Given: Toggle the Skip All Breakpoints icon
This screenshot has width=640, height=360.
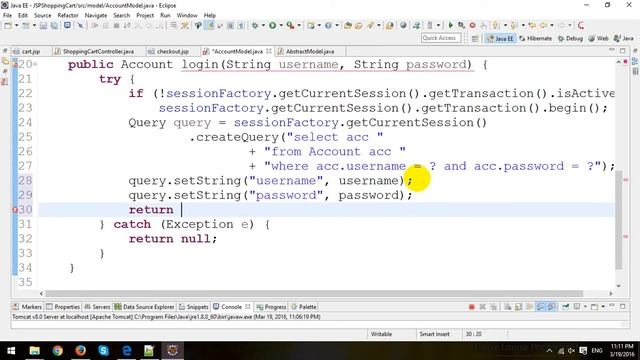Looking at the screenshot, I should [x=81, y=26].
